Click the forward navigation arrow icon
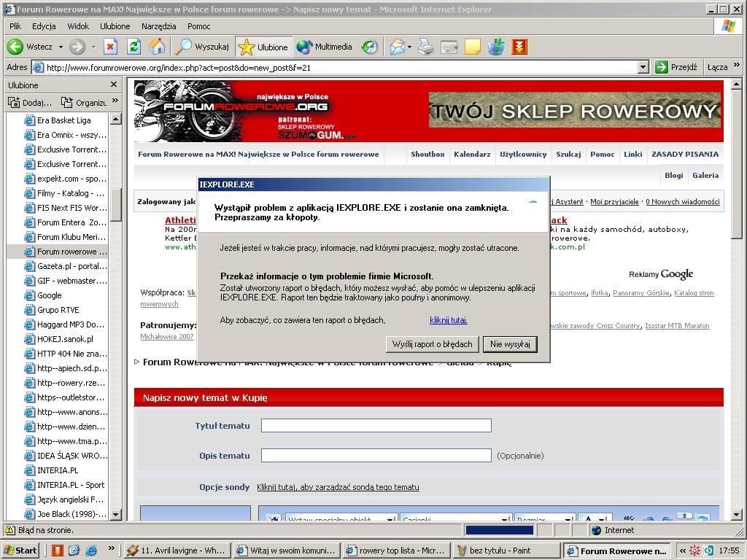 [77, 47]
